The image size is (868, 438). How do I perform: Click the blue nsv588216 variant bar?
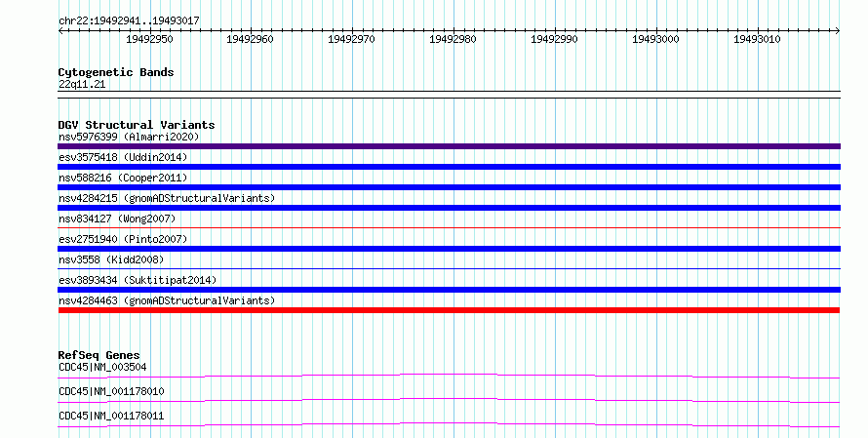coord(449,187)
